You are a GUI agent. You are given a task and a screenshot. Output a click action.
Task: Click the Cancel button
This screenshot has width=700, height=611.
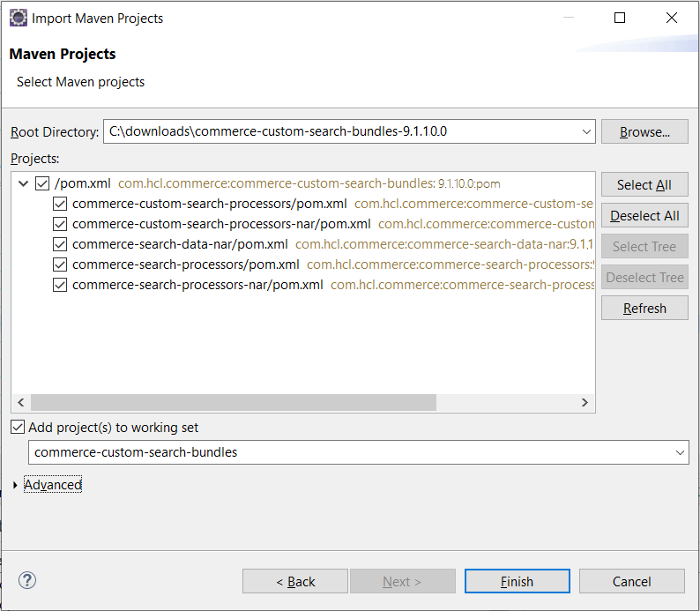tap(632, 581)
